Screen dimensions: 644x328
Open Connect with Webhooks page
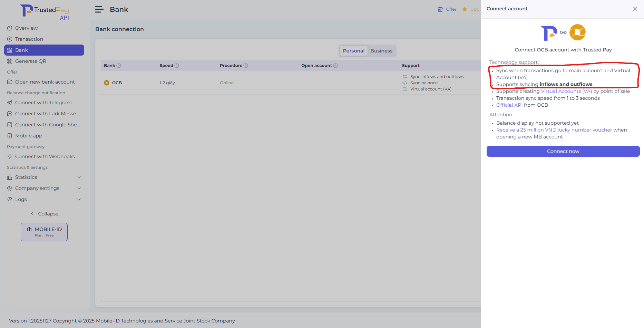click(x=44, y=156)
